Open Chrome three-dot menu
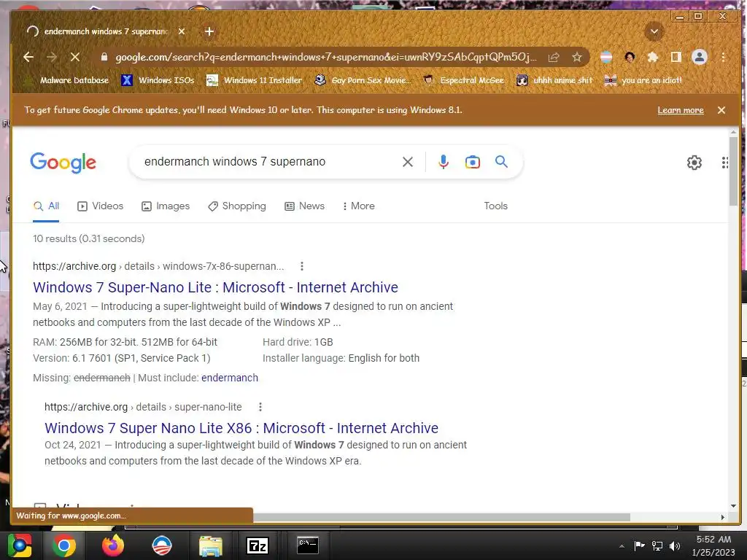The image size is (747, 560). point(723,57)
